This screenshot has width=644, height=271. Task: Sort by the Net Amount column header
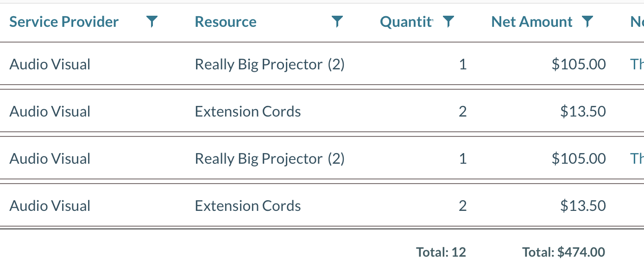tap(531, 21)
